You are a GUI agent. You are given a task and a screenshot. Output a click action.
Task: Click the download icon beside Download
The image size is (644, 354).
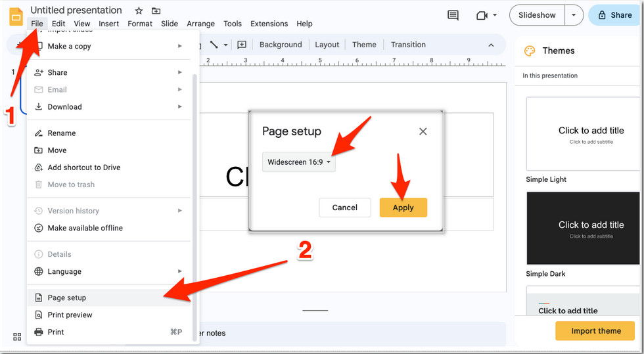click(39, 107)
